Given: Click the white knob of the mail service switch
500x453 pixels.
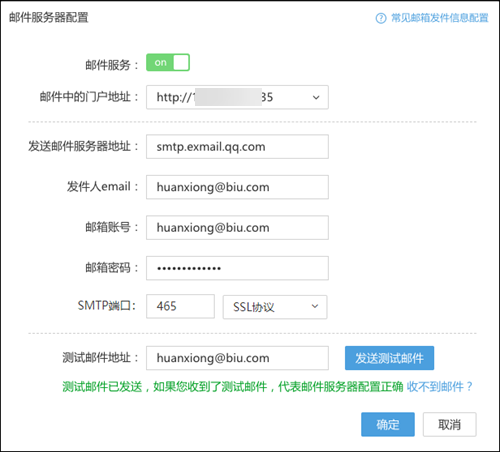Looking at the screenshot, I should [181, 62].
